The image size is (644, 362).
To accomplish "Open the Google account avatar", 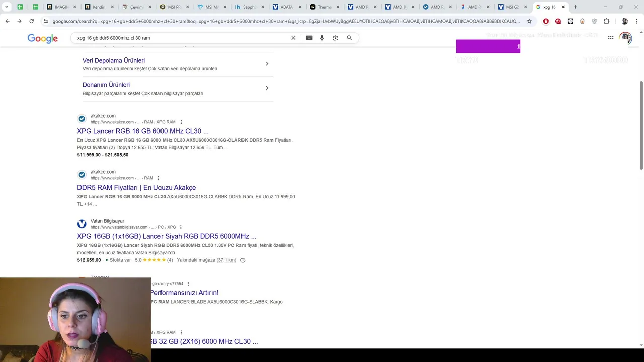I will click(626, 38).
